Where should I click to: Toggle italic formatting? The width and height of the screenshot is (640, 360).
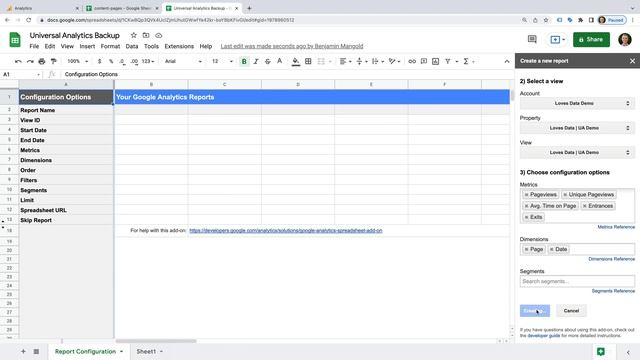(x=256, y=61)
